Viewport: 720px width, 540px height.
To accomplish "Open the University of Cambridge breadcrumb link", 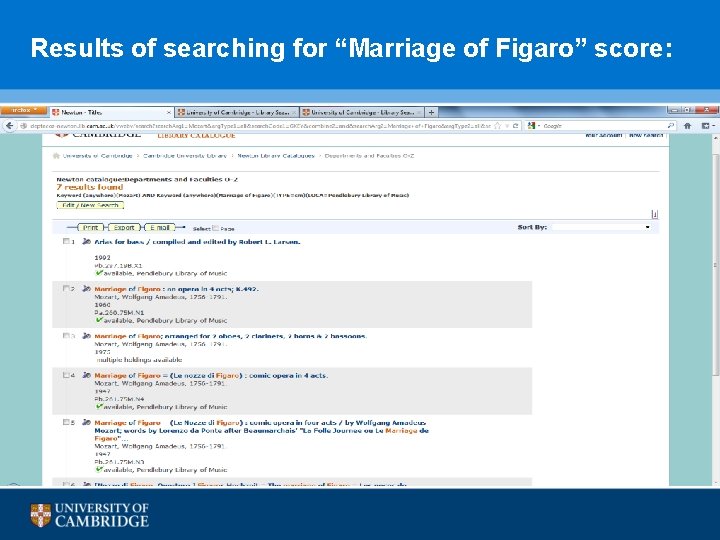I will [97, 156].
